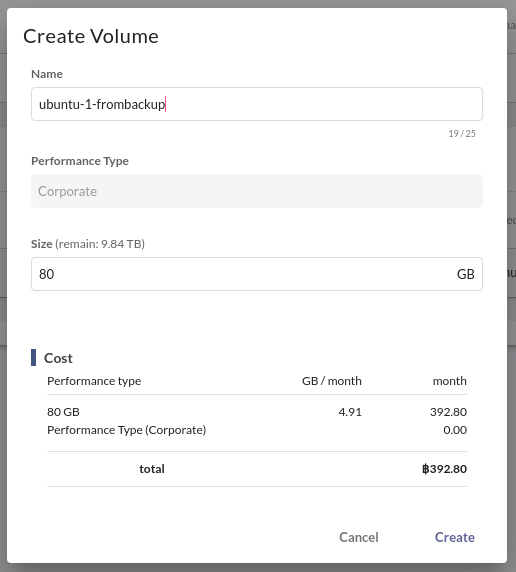516x572 pixels.
Task: Confirm with the Create button
Action: click(x=455, y=537)
